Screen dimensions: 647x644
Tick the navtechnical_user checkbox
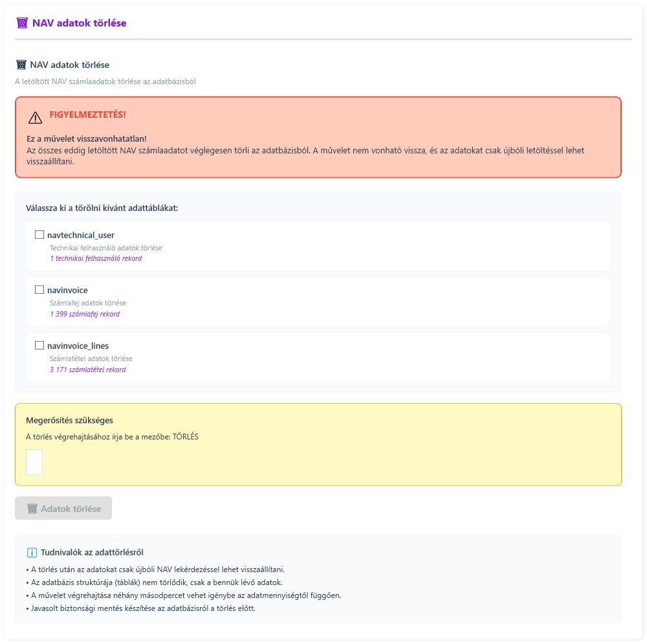point(39,235)
